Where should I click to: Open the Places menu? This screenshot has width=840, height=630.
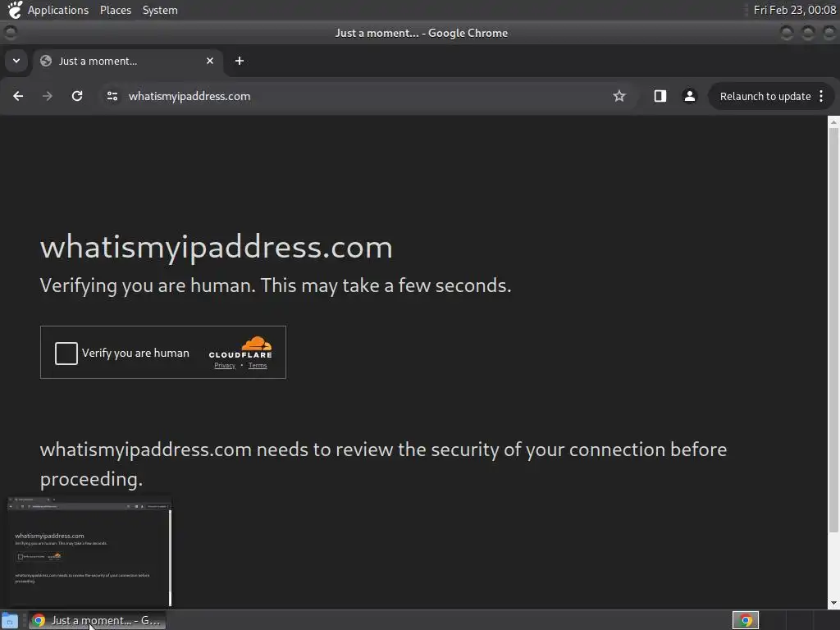tap(116, 10)
